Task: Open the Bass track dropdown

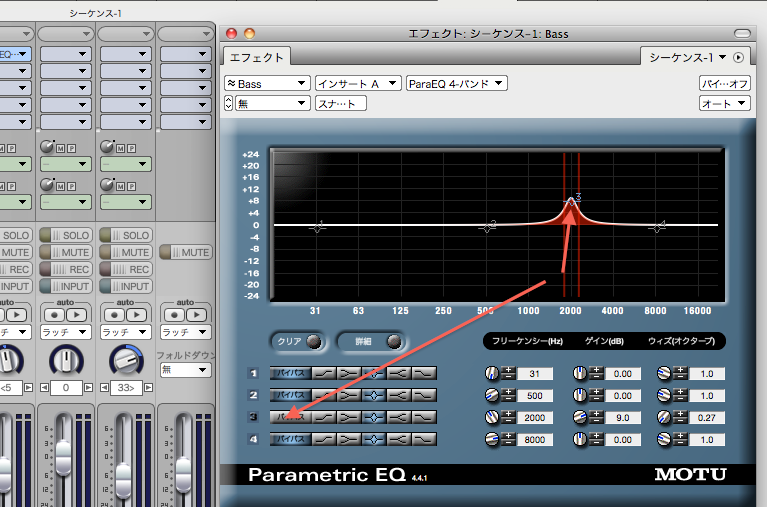Action: (267, 84)
